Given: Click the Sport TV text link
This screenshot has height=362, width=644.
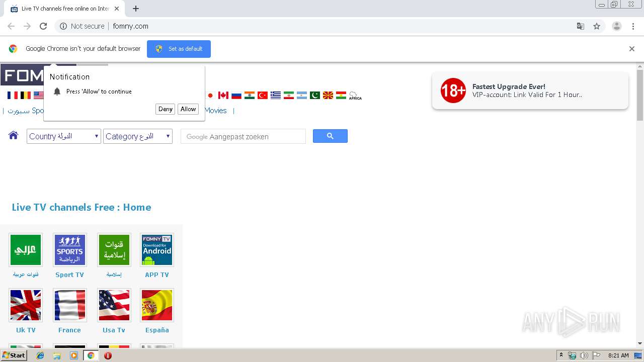Looking at the screenshot, I should click(69, 275).
